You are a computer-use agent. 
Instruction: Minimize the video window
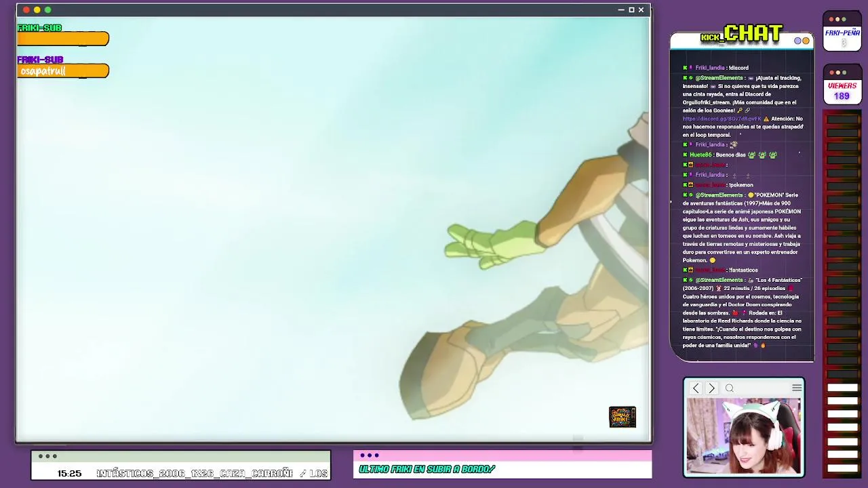621,9
